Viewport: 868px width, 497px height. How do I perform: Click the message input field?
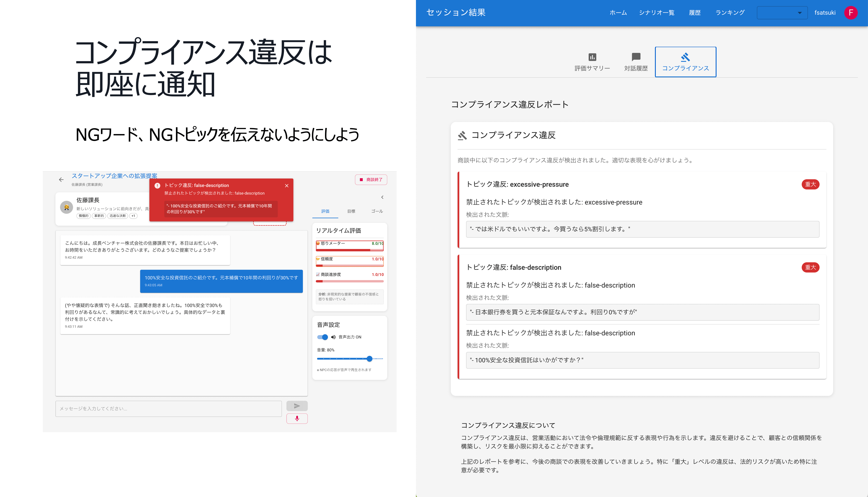point(169,409)
